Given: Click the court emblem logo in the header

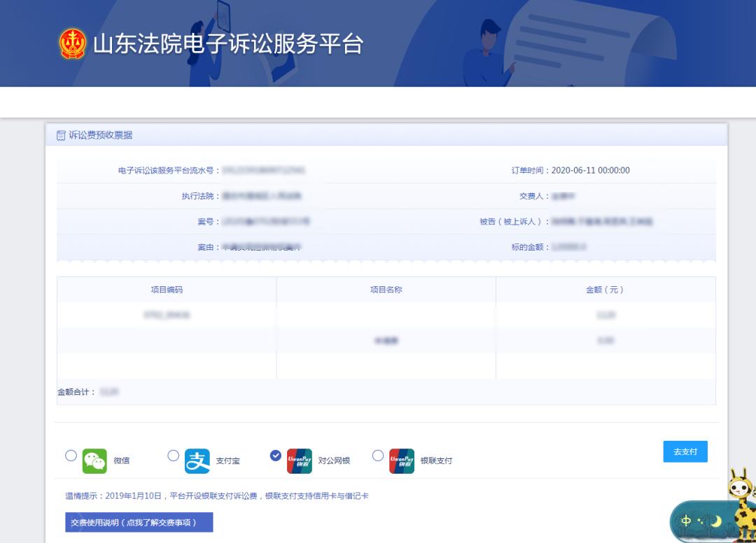Looking at the screenshot, I should 72,42.
